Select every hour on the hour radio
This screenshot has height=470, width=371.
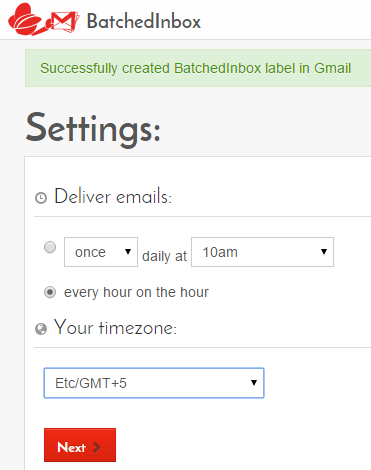point(50,292)
